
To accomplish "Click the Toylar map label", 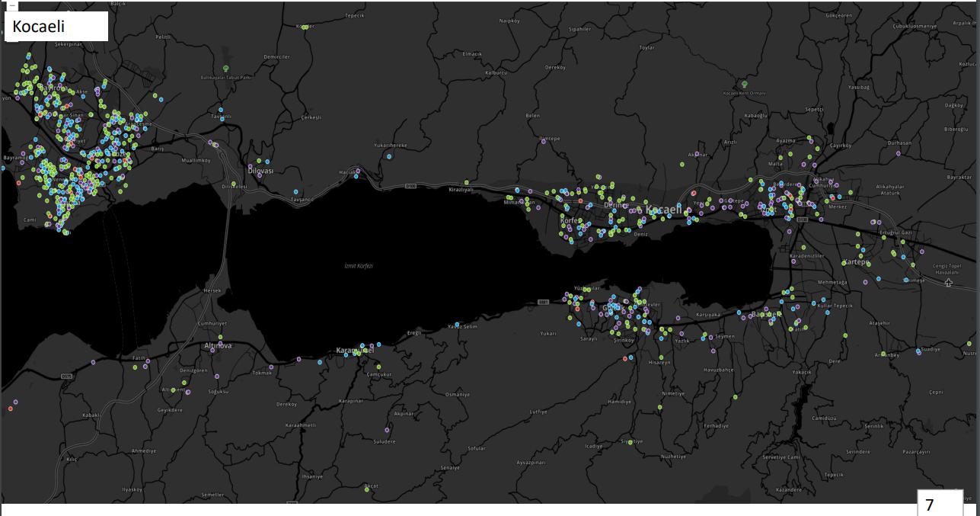I will pyautogui.click(x=647, y=47).
